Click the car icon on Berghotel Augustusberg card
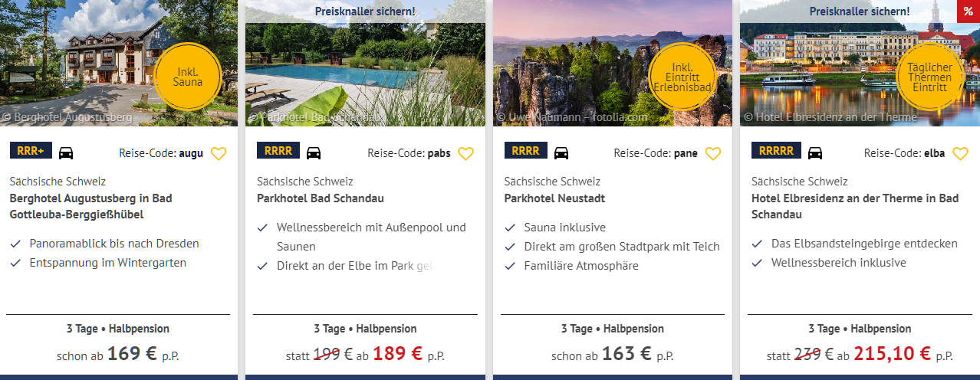This screenshot has width=980, height=380. coord(66,152)
